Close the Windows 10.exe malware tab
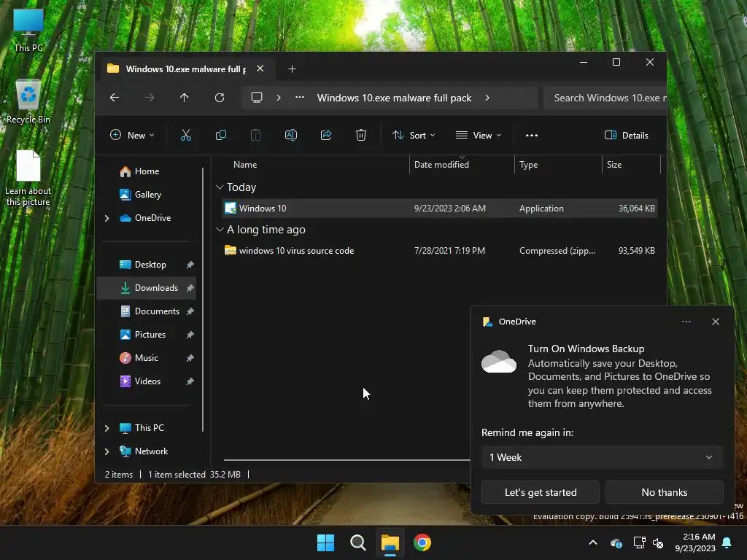Viewport: 747px width, 560px height. [260, 69]
